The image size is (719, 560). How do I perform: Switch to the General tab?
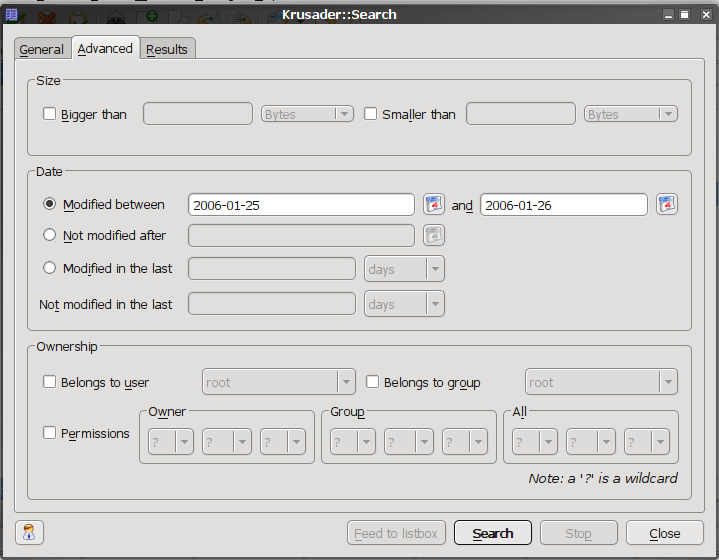point(42,49)
